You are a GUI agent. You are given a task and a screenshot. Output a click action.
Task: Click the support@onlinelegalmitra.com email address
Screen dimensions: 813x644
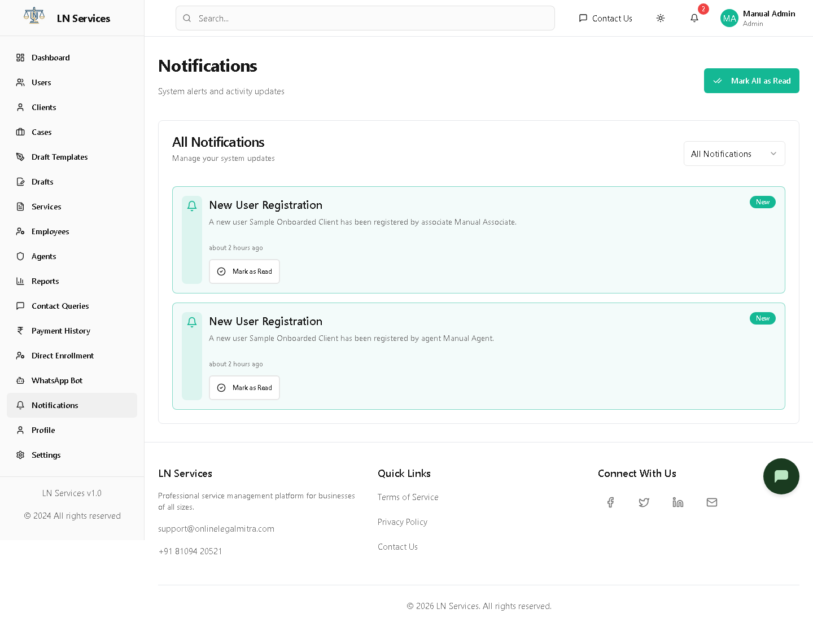pyautogui.click(x=216, y=529)
